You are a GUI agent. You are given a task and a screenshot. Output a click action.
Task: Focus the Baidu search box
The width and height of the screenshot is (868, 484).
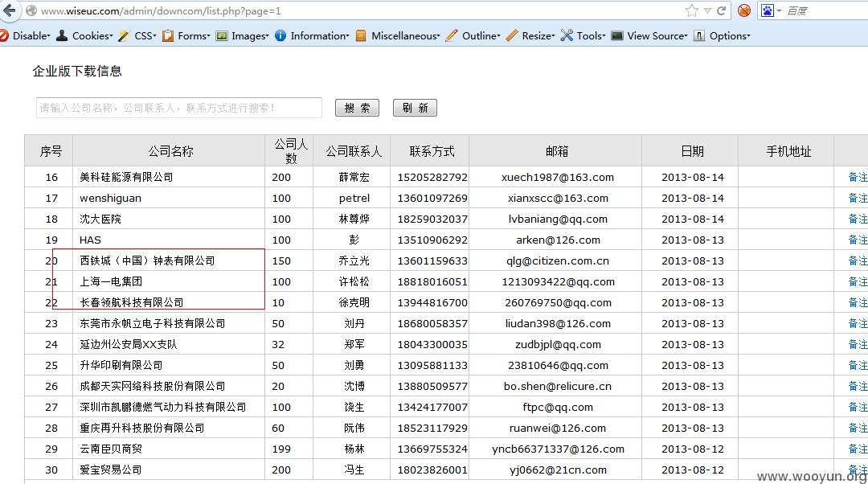825,10
